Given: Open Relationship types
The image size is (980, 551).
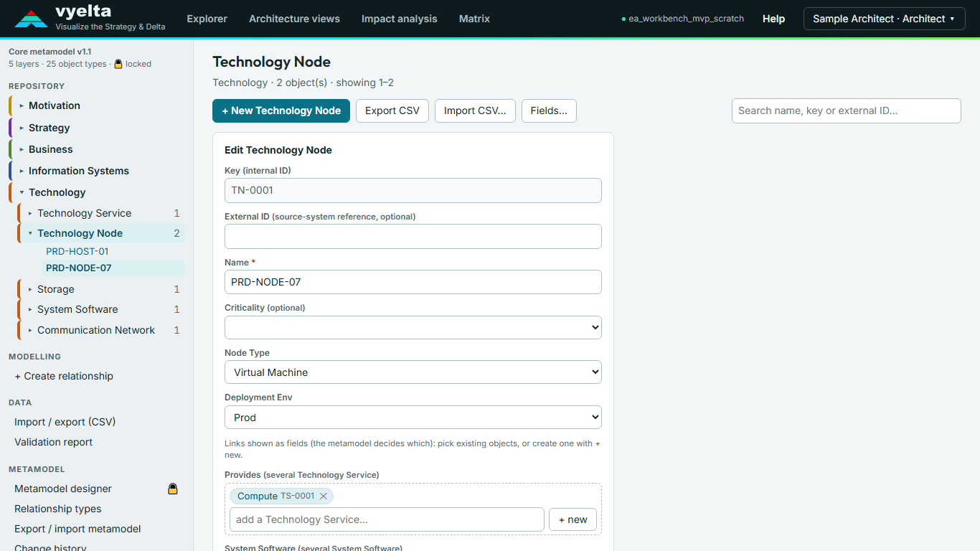Looking at the screenshot, I should coord(58,509).
